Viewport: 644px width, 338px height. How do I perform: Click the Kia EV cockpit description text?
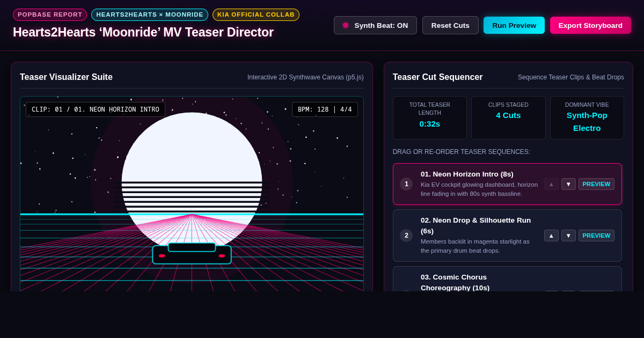[479, 189]
